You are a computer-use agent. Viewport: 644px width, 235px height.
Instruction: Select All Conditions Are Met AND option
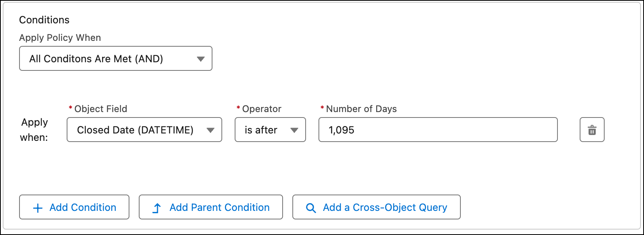(115, 58)
